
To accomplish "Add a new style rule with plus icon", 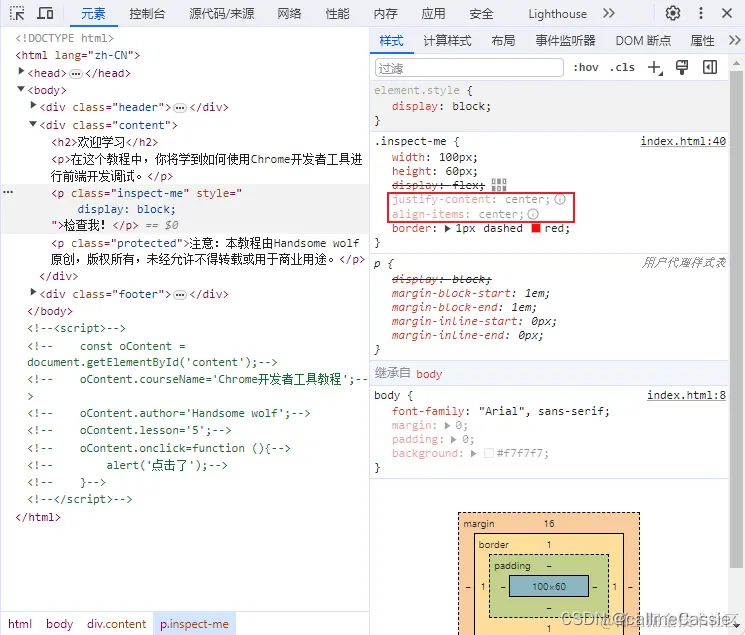I will click(655, 67).
